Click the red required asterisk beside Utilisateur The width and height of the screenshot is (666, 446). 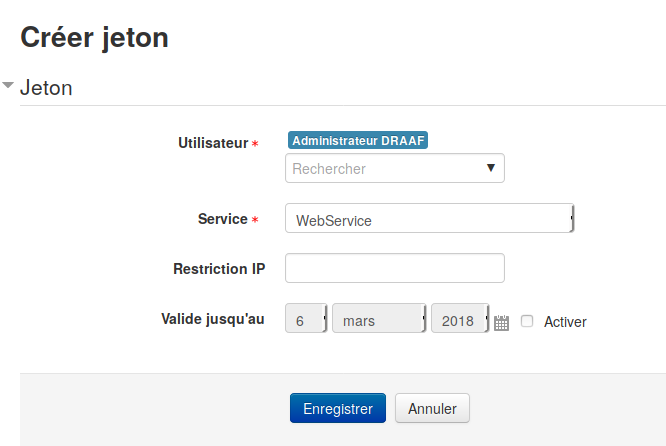tap(255, 144)
